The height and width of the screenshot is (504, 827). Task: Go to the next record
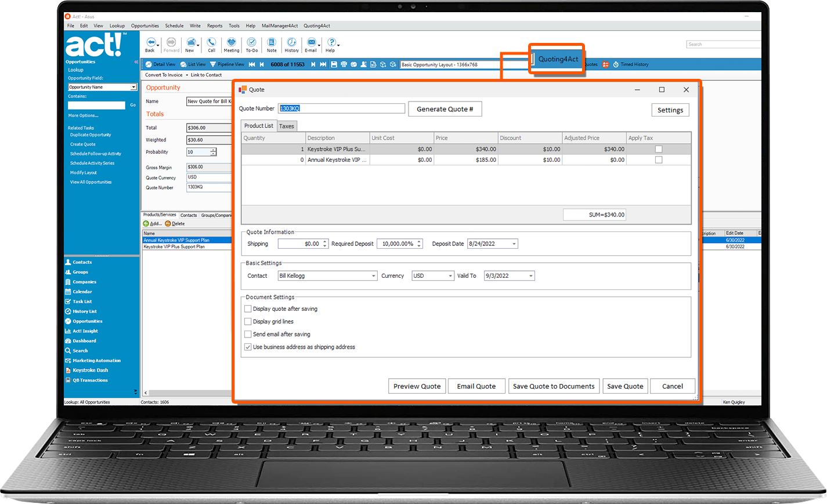[x=313, y=64]
